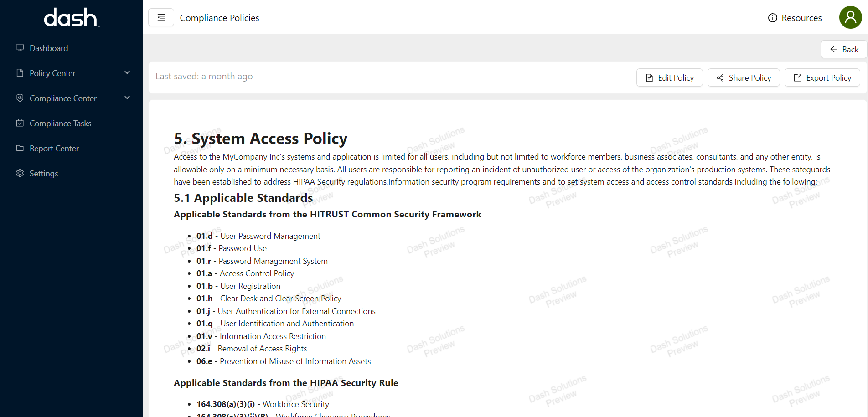Toggle the sidebar collapse icon
Image resolution: width=868 pixels, height=417 pixels.
pos(161,17)
